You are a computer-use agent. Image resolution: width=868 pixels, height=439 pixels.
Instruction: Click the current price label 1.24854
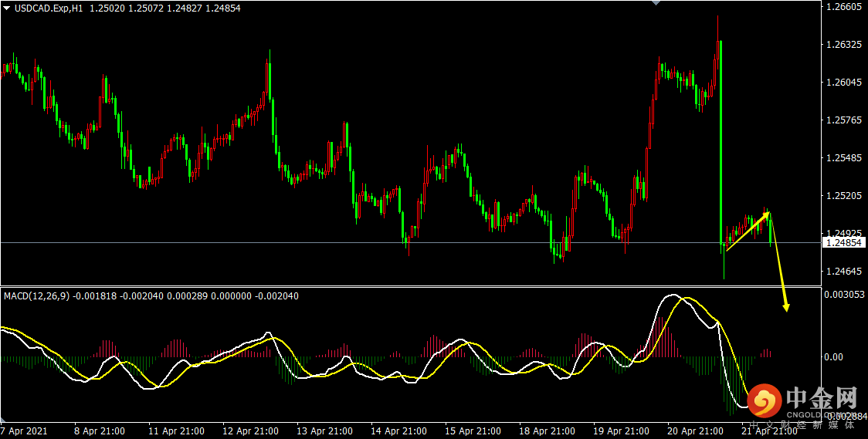pyautogui.click(x=844, y=242)
